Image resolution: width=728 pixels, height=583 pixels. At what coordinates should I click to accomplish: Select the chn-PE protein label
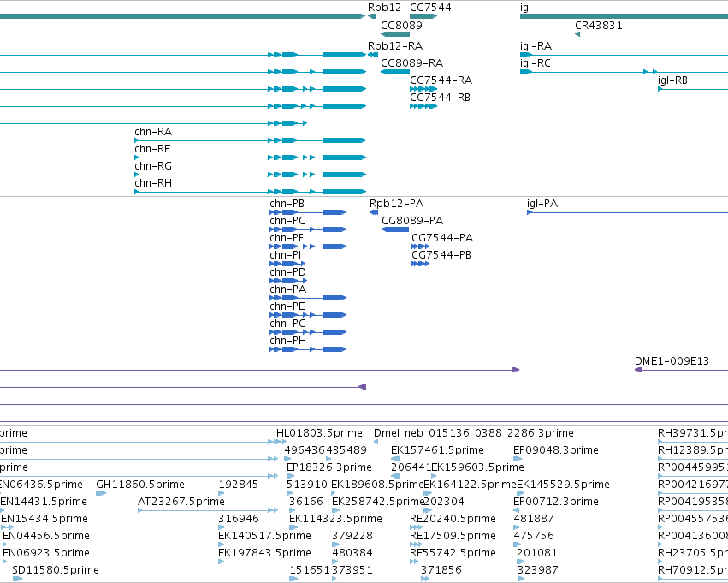(x=287, y=306)
